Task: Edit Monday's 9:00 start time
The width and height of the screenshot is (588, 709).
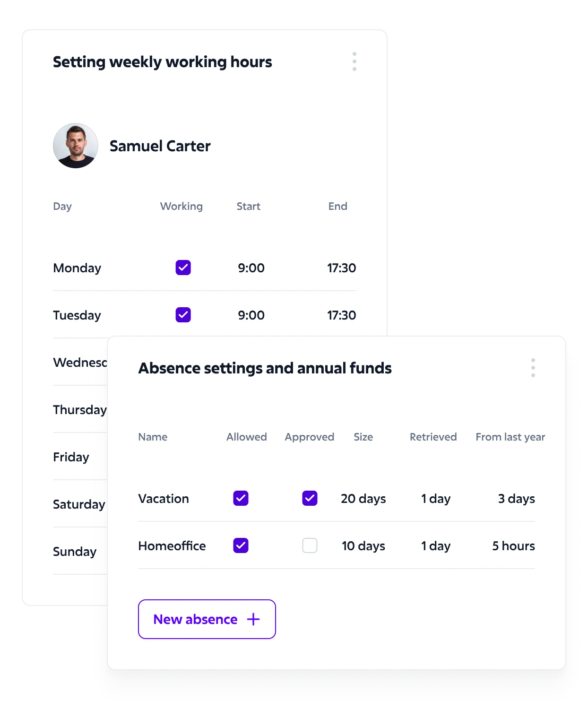Action: [251, 268]
